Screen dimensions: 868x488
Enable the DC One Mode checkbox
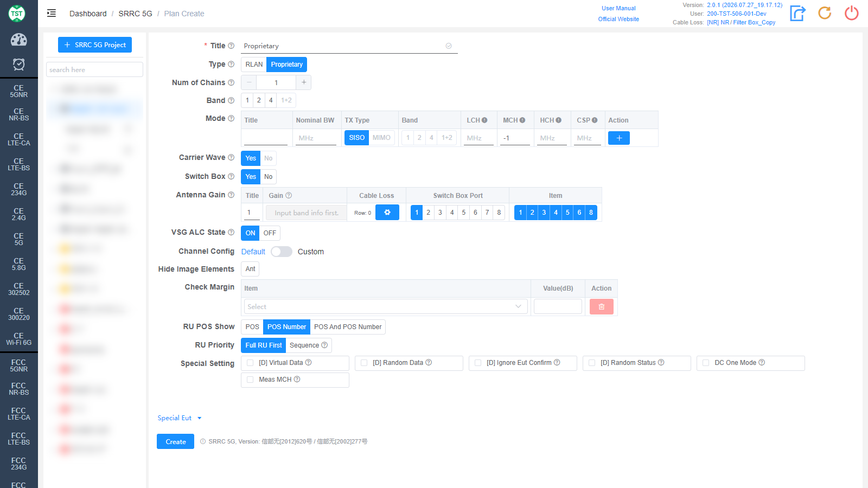[706, 363]
